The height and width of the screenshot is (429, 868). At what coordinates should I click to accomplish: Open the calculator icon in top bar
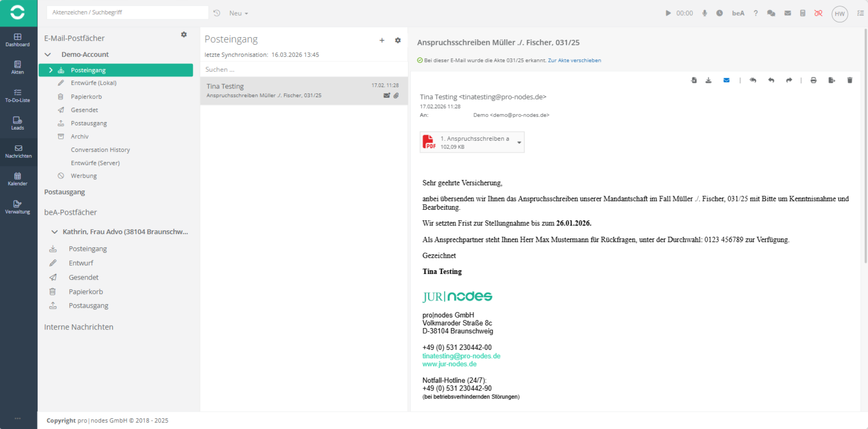pyautogui.click(x=803, y=13)
